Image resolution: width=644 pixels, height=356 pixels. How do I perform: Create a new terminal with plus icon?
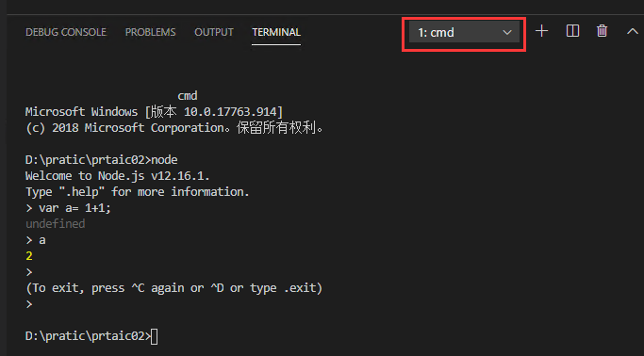(x=542, y=31)
